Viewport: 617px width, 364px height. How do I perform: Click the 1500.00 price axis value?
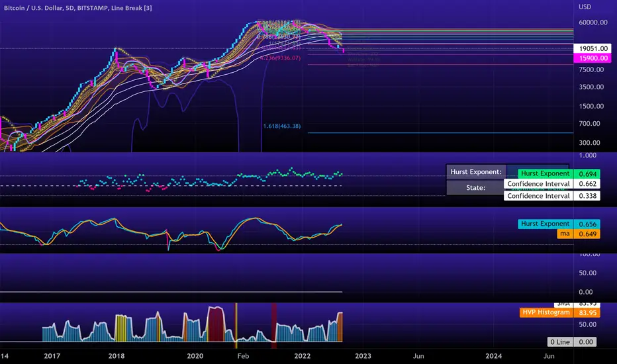[x=591, y=107]
